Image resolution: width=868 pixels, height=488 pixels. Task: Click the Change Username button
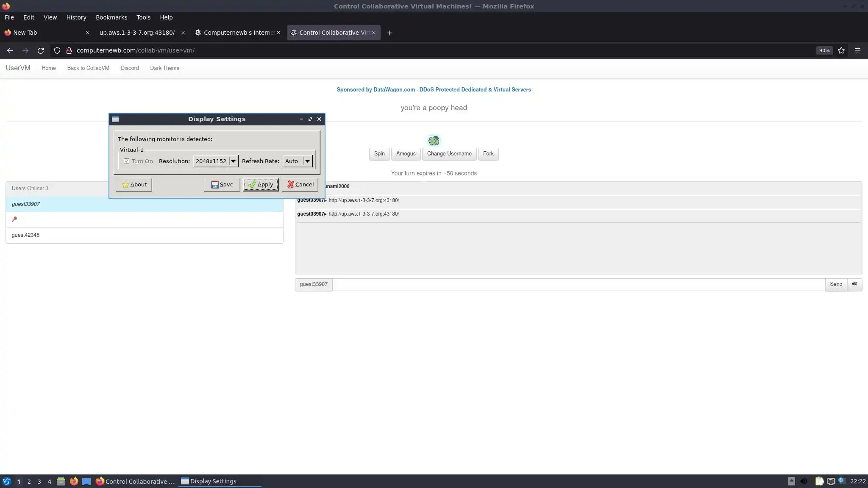coord(449,154)
